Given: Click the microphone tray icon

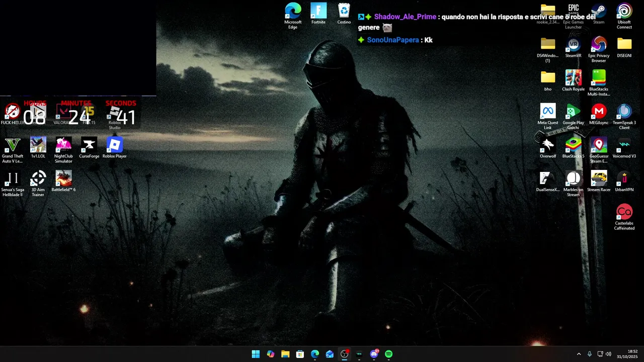Looking at the screenshot, I should click(590, 354).
